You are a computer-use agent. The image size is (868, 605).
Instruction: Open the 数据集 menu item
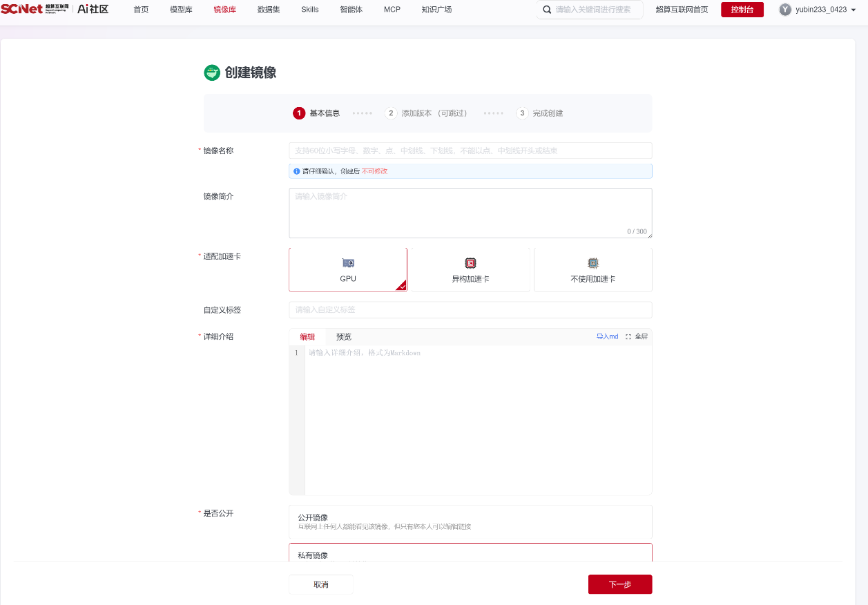point(269,10)
